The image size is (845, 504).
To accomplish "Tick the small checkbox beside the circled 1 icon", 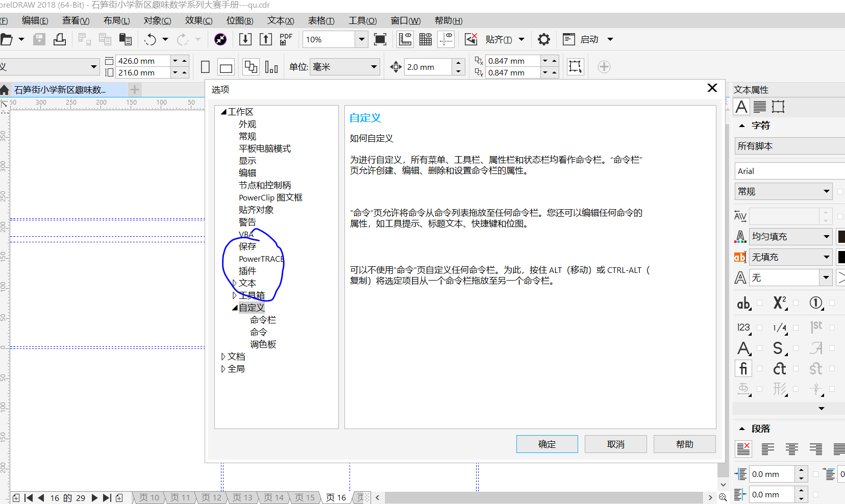I will click(832, 303).
